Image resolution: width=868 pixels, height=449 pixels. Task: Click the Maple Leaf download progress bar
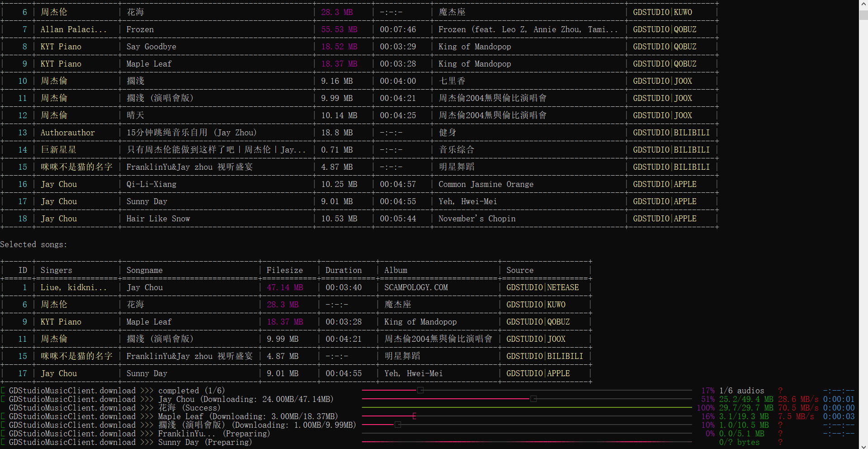pos(527,416)
